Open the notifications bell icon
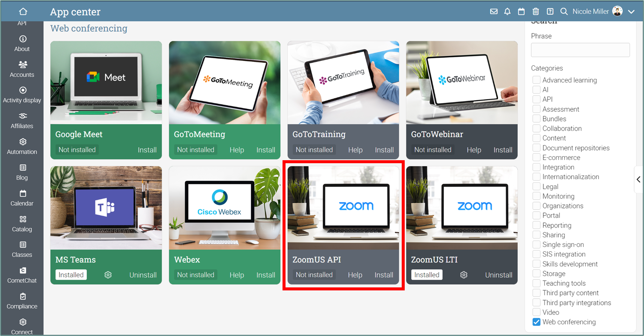The image size is (644, 336). [507, 11]
